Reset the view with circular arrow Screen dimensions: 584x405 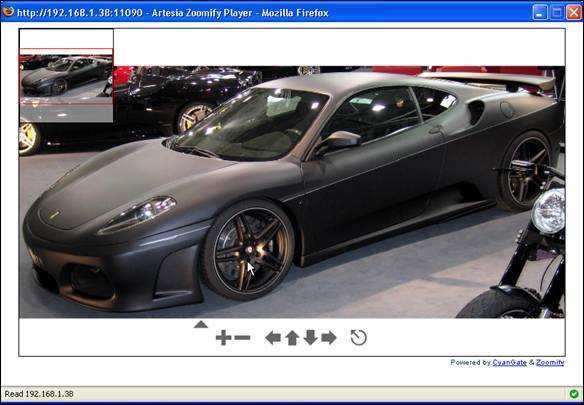[x=359, y=338]
